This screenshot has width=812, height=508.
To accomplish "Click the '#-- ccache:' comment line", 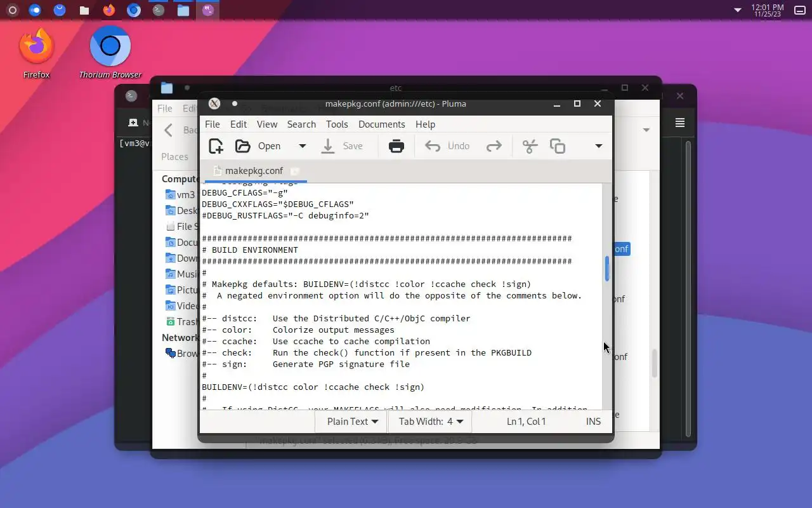I will [316, 342].
